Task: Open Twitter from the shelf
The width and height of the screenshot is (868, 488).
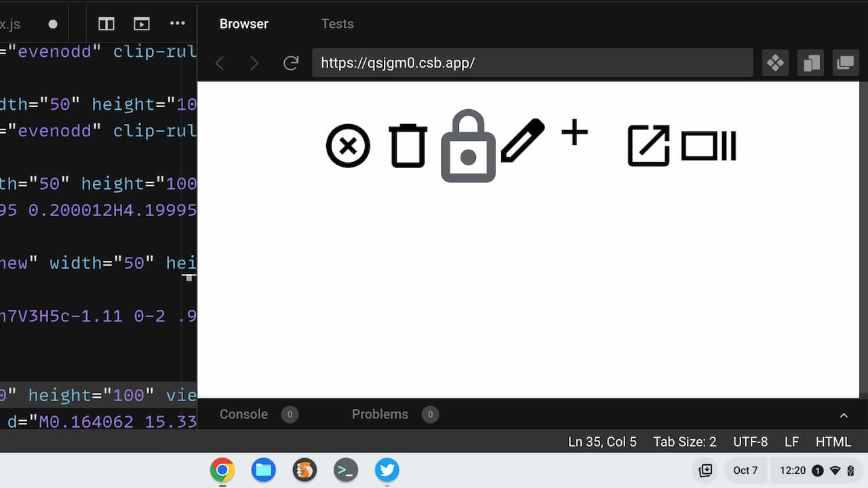Action: pyautogui.click(x=387, y=470)
